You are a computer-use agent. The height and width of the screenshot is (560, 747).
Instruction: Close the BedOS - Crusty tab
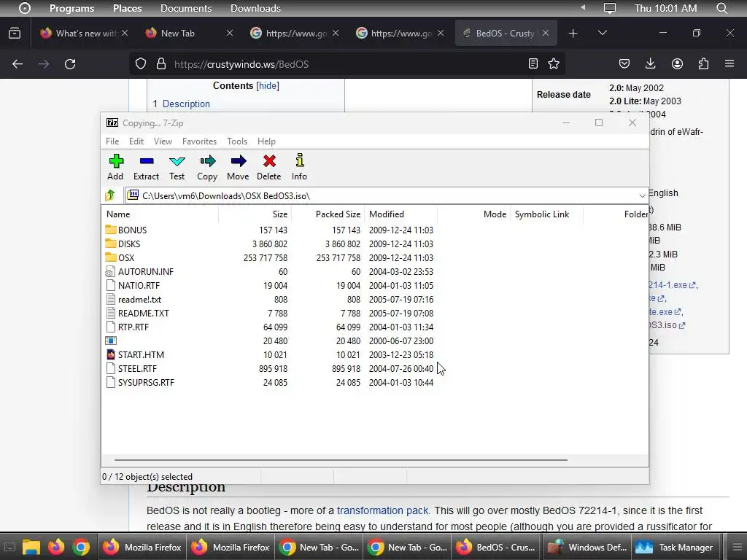(546, 33)
